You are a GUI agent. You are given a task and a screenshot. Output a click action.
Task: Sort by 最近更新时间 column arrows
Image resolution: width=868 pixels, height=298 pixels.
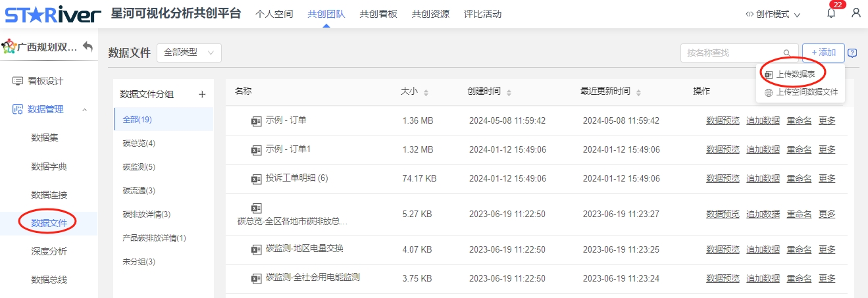[x=638, y=93]
